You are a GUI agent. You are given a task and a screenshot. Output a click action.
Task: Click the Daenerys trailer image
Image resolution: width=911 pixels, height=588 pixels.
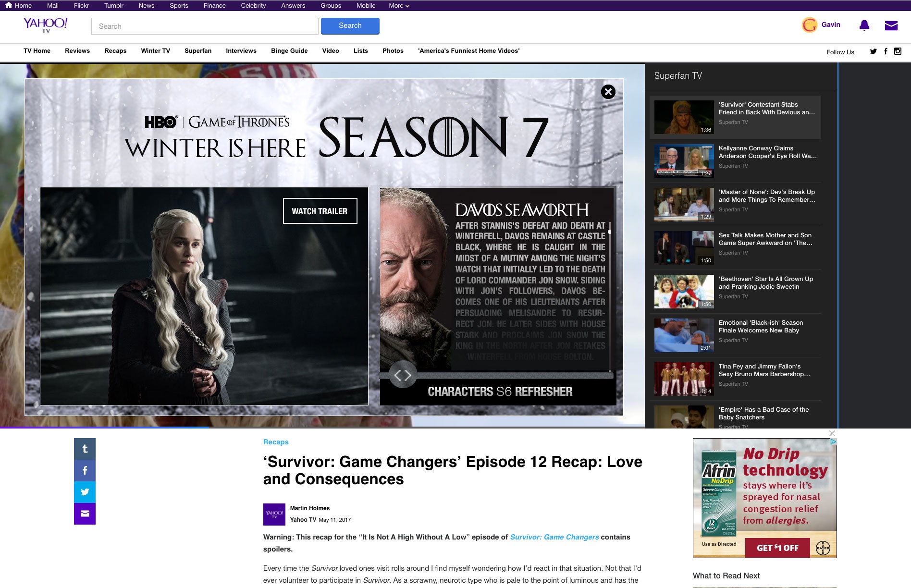click(204, 296)
